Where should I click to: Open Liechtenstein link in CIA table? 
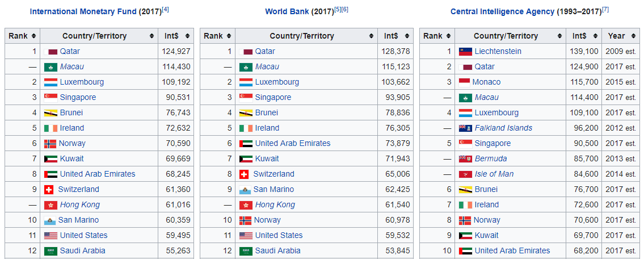(498, 51)
